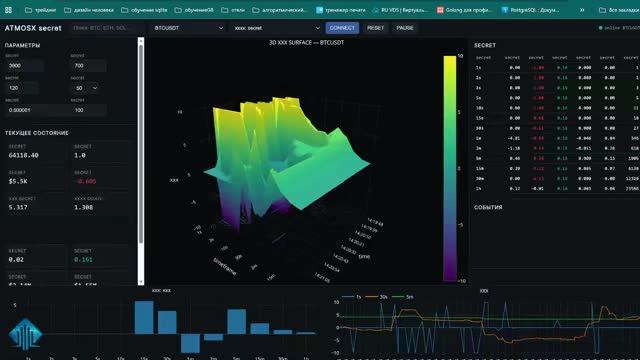Image resolution: width=640 pixels, height=360 pixels.
Task: Focus the parameter field containing 700
Action: (x=88, y=65)
